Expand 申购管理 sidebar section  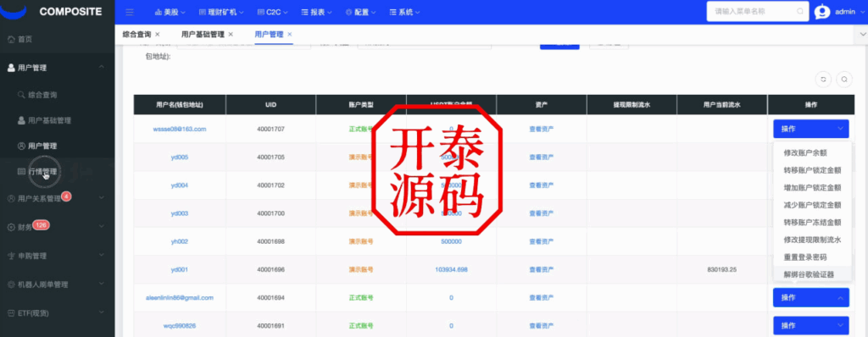(102, 256)
